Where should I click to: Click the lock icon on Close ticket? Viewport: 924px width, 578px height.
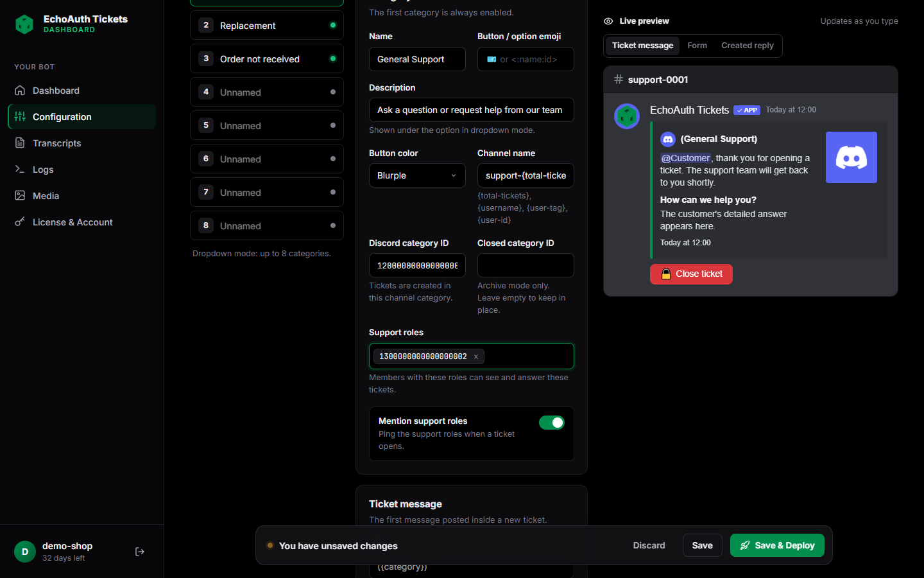666,274
